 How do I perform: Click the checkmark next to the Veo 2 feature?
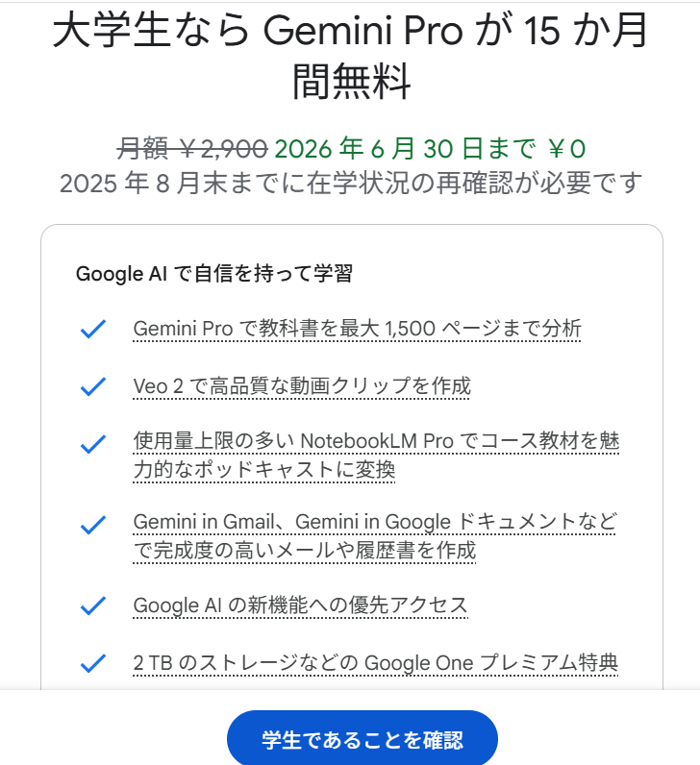[92, 386]
